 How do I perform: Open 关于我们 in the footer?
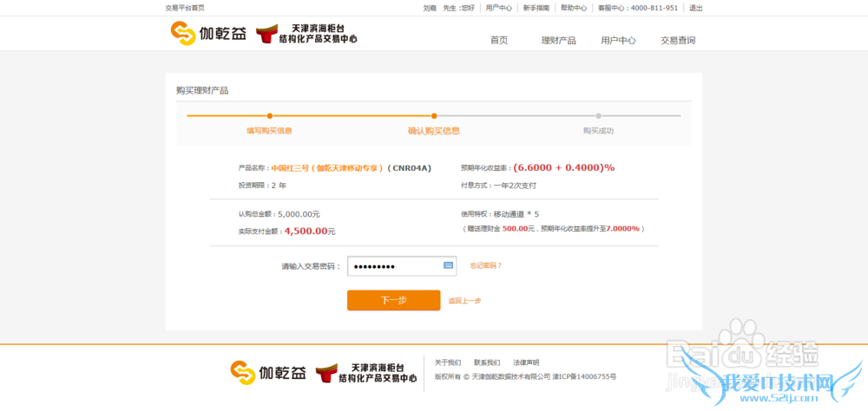pos(448,362)
